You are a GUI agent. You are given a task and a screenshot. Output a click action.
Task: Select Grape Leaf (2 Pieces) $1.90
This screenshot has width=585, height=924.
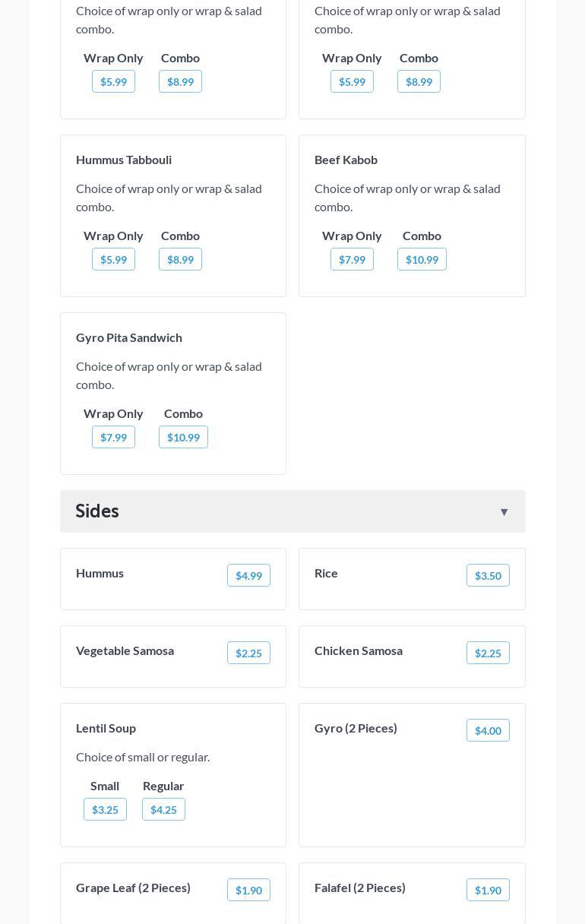click(248, 890)
